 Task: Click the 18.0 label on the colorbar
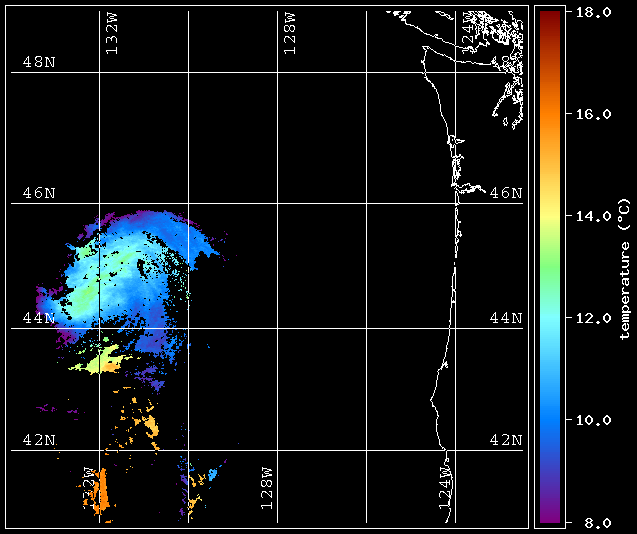[594, 12]
